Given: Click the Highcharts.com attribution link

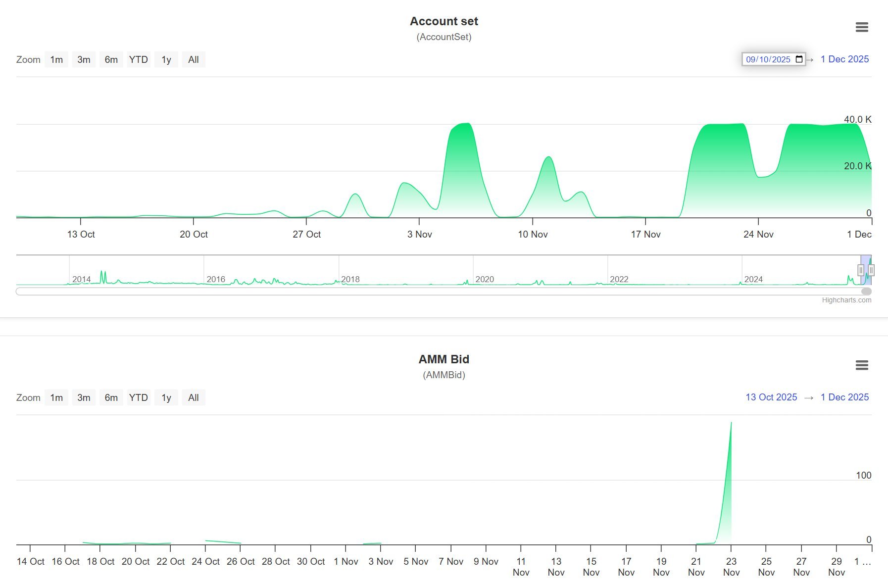Looking at the screenshot, I should (x=847, y=300).
